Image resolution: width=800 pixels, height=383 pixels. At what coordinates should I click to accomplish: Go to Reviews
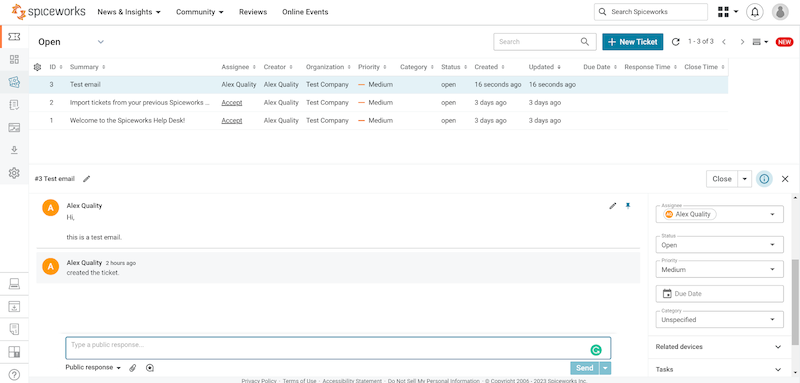[253, 12]
